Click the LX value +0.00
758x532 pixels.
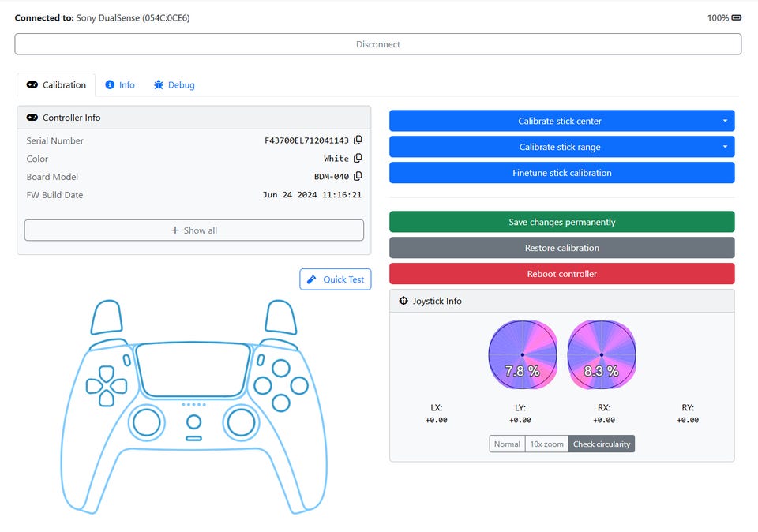click(x=436, y=421)
